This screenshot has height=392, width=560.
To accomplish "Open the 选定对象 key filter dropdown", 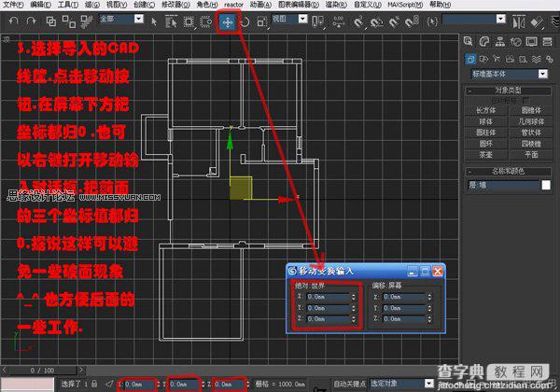I will point(401,384).
